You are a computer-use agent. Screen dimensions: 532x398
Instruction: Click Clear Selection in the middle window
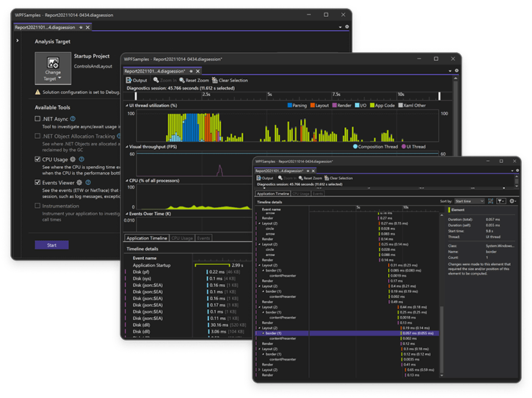[230, 80]
